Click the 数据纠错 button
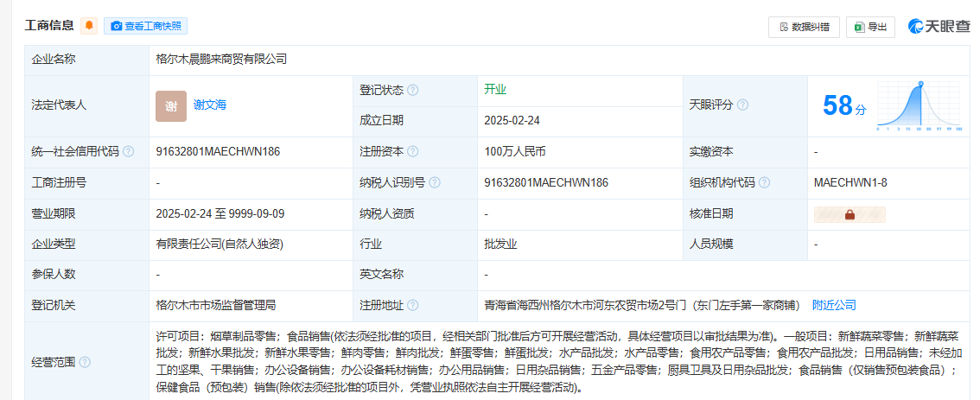980x400 pixels. click(804, 27)
